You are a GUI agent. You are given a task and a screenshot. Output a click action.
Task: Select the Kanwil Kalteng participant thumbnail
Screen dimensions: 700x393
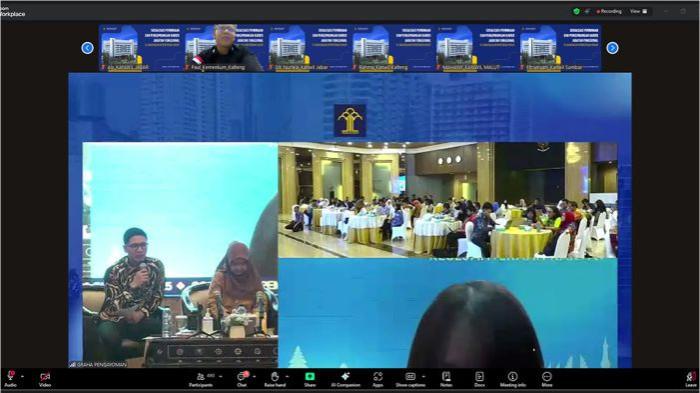(x=392, y=48)
